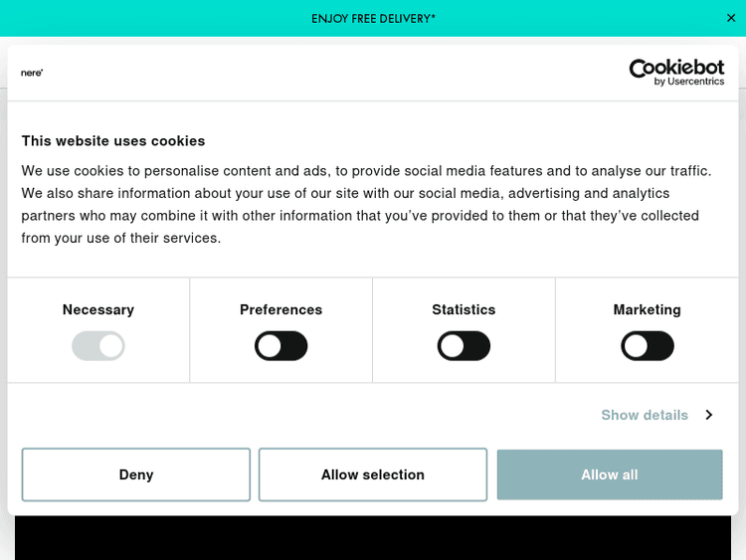Accept cookies with Allow all
746x560 pixels.
pos(610,474)
